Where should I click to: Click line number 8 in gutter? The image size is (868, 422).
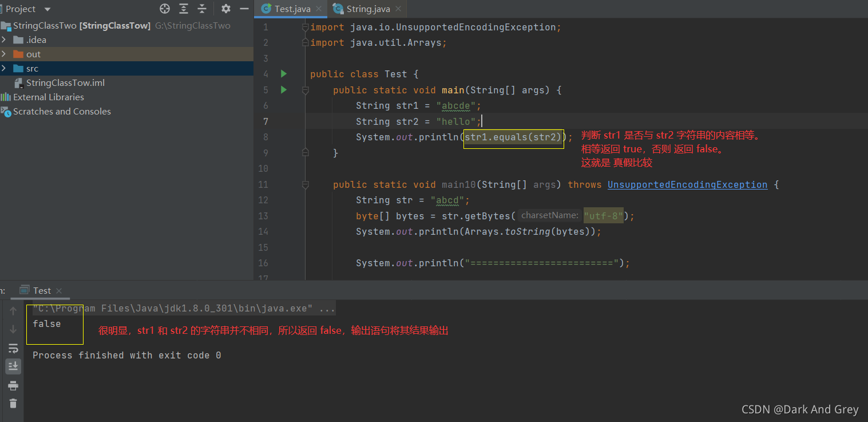[265, 137]
